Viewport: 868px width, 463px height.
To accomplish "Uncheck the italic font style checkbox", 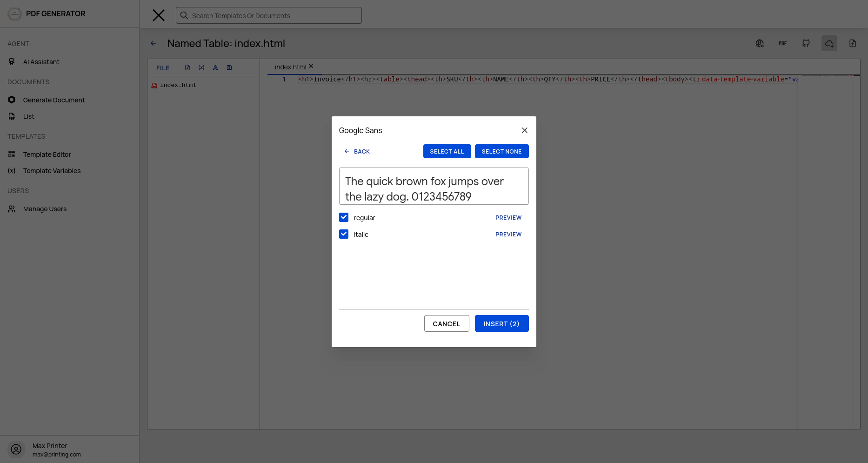I will [344, 234].
